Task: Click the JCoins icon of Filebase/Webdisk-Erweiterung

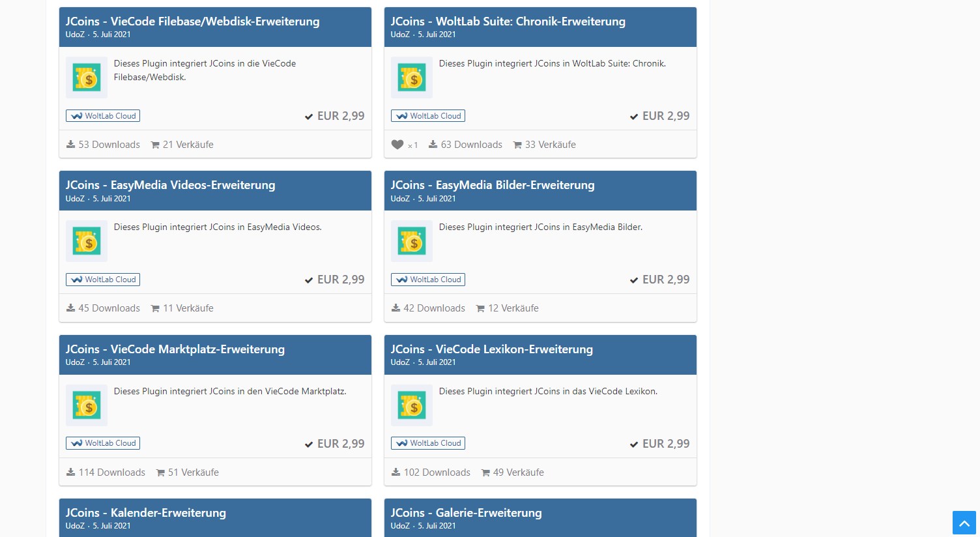Action: click(87, 78)
